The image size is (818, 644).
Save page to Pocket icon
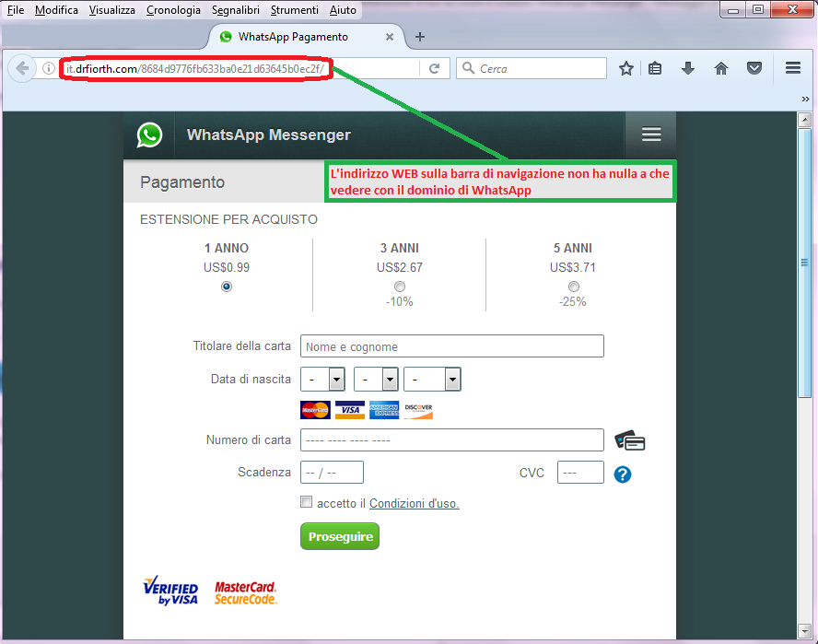click(754, 68)
